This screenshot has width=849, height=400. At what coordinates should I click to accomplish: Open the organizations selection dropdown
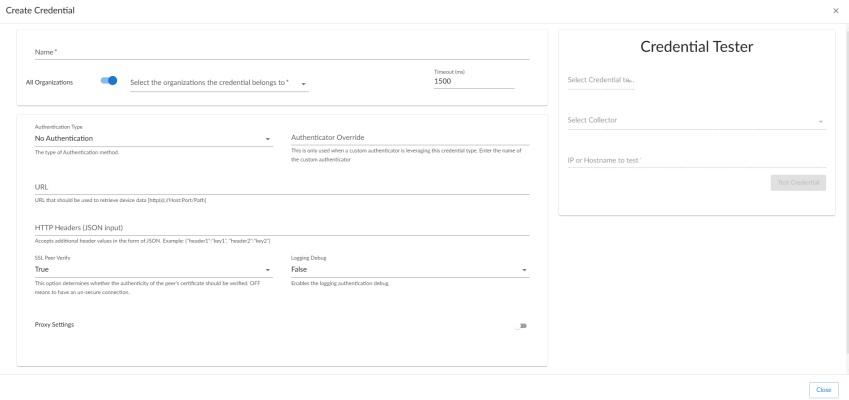(219, 82)
